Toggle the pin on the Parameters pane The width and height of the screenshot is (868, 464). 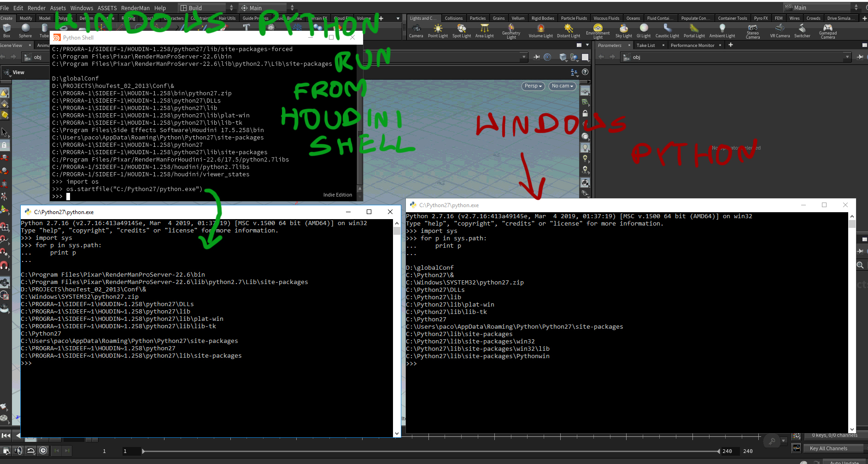[860, 57]
